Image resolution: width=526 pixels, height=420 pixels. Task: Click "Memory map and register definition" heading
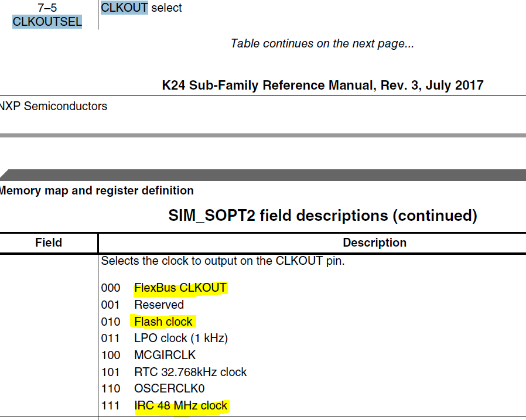[x=97, y=190]
